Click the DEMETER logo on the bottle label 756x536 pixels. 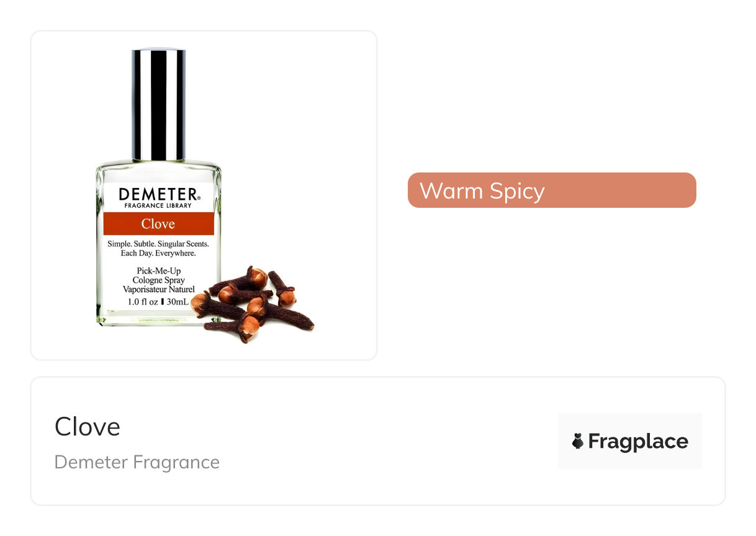[x=158, y=194]
